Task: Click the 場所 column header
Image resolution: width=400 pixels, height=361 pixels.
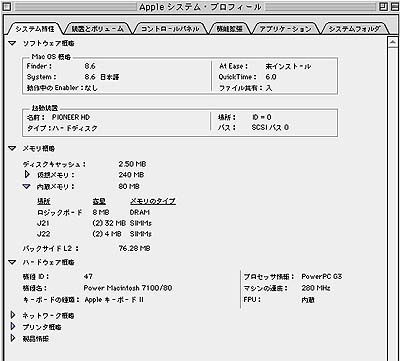Action: pos(43,201)
